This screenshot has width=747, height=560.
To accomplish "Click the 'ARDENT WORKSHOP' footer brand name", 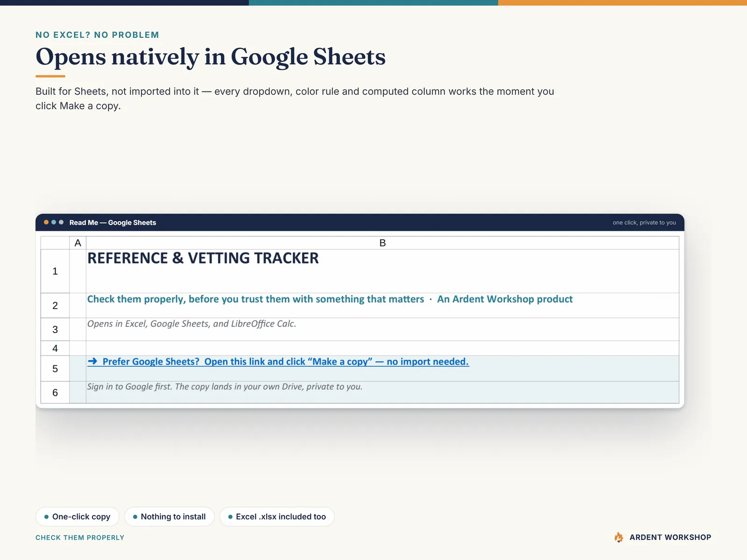I will [x=670, y=537].
